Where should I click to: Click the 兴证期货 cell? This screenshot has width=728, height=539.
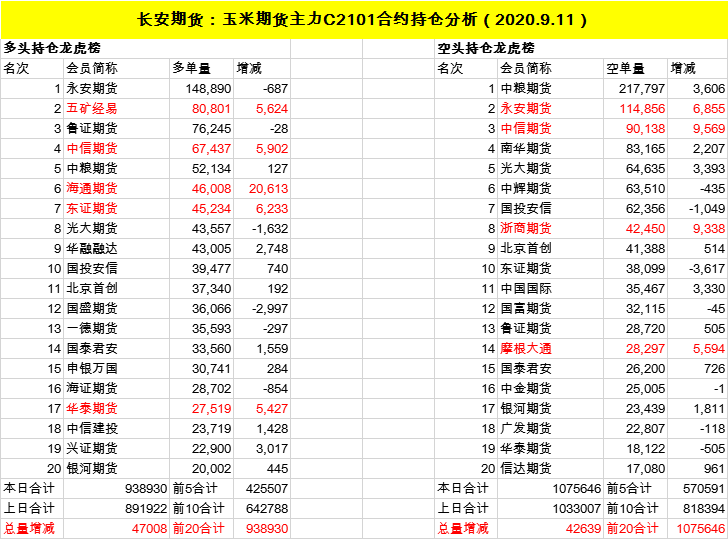117,448
